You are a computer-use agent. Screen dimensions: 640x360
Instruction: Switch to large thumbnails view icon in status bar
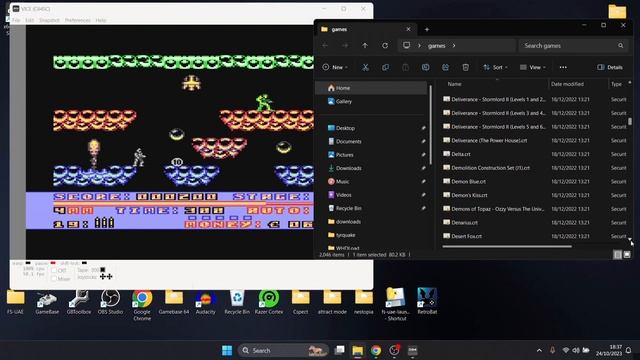(x=627, y=255)
